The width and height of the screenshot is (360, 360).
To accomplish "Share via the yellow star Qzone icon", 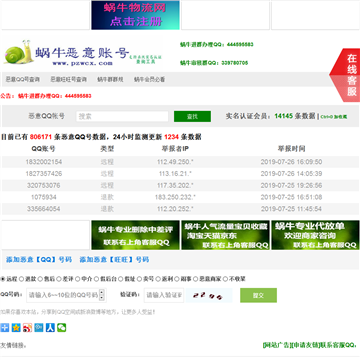I will [16, 328].
